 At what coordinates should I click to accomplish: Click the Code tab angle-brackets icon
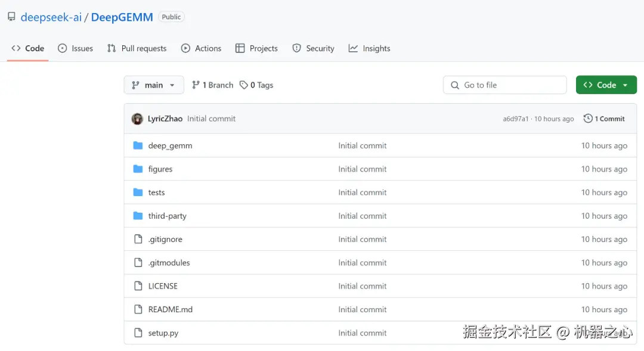click(16, 48)
